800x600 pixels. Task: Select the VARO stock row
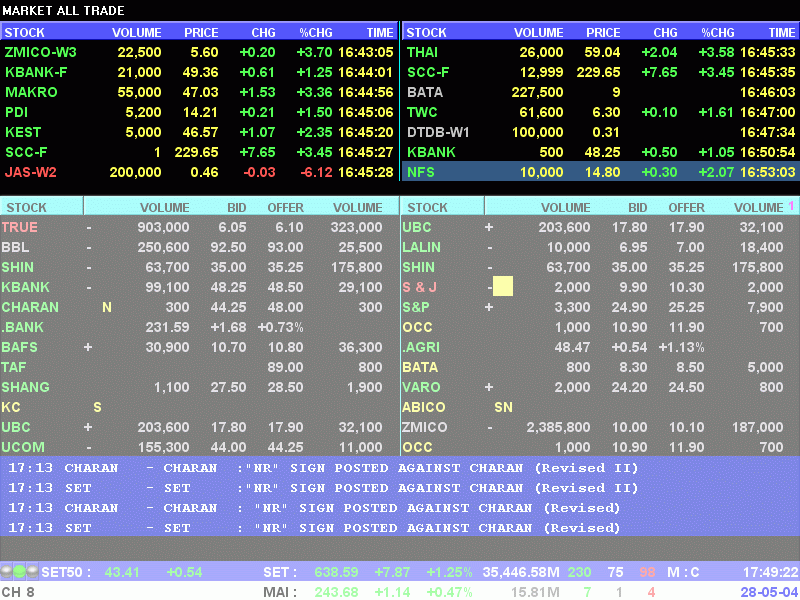tap(601, 387)
